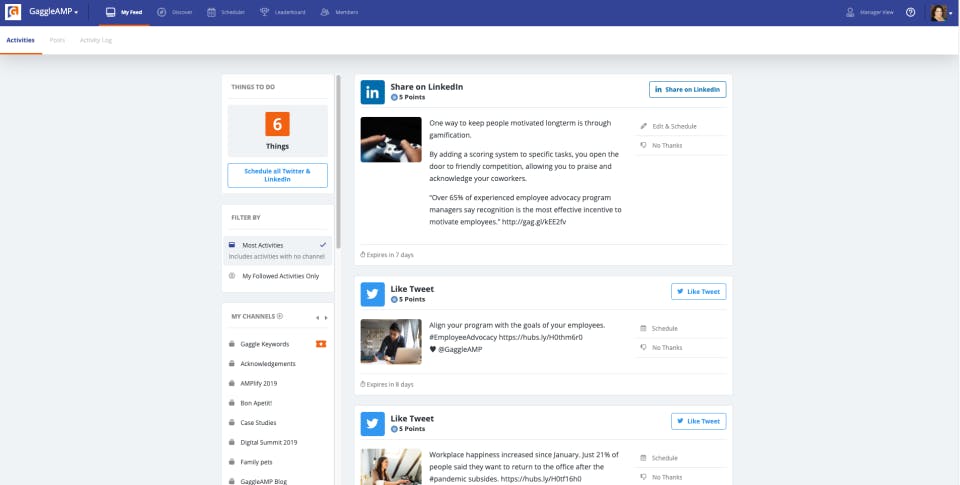The height and width of the screenshot is (485, 960).
Task: Open the gag.gl/kEE2fv link
Action: tap(534, 222)
